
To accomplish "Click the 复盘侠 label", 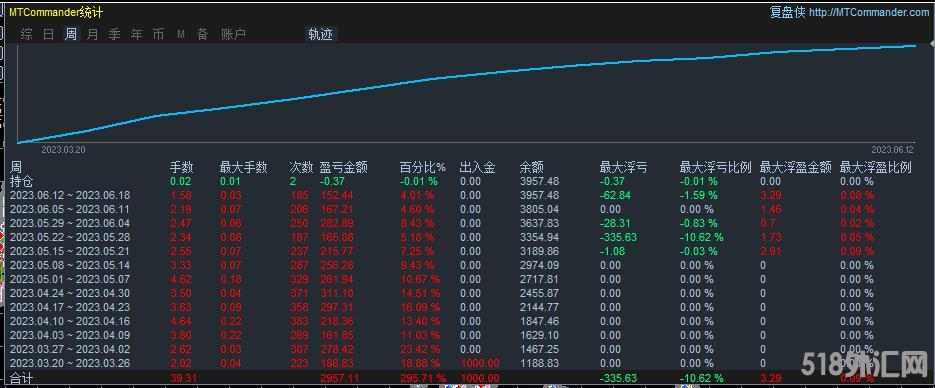I will (x=788, y=12).
